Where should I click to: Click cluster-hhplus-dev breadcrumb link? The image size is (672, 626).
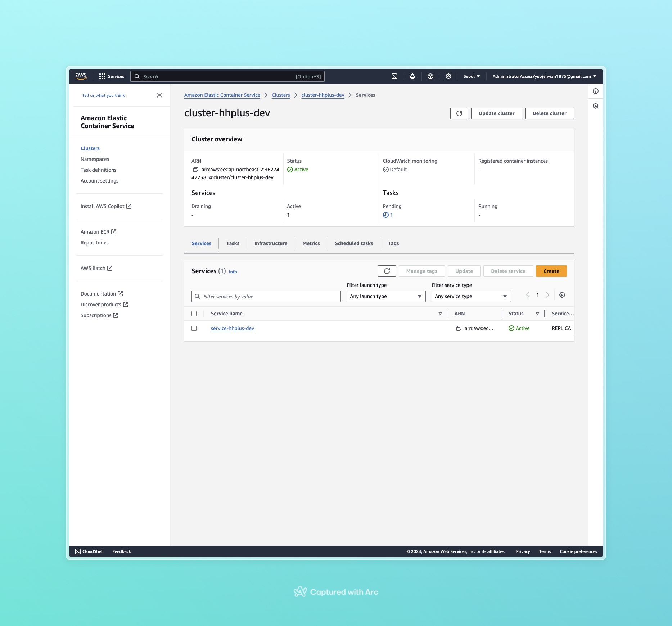[323, 95]
